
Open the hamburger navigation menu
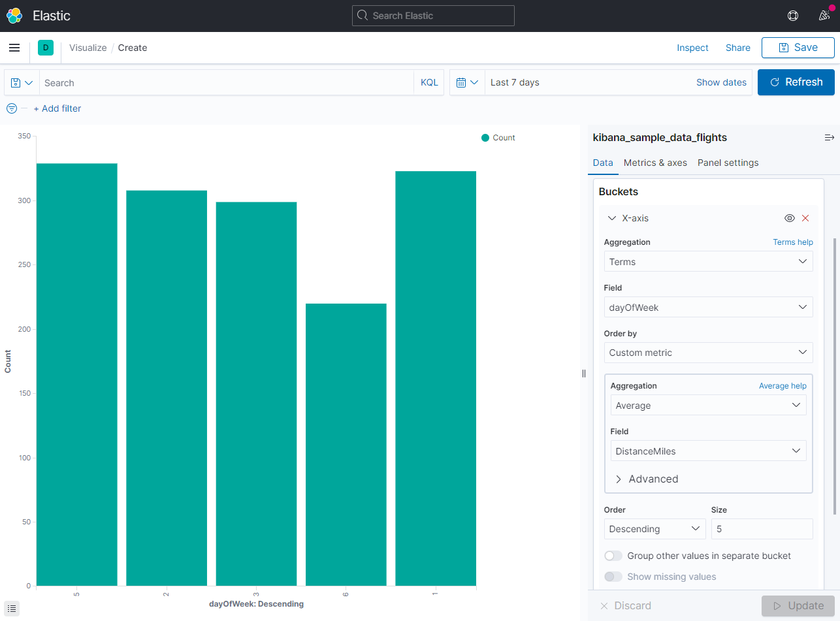click(x=14, y=48)
